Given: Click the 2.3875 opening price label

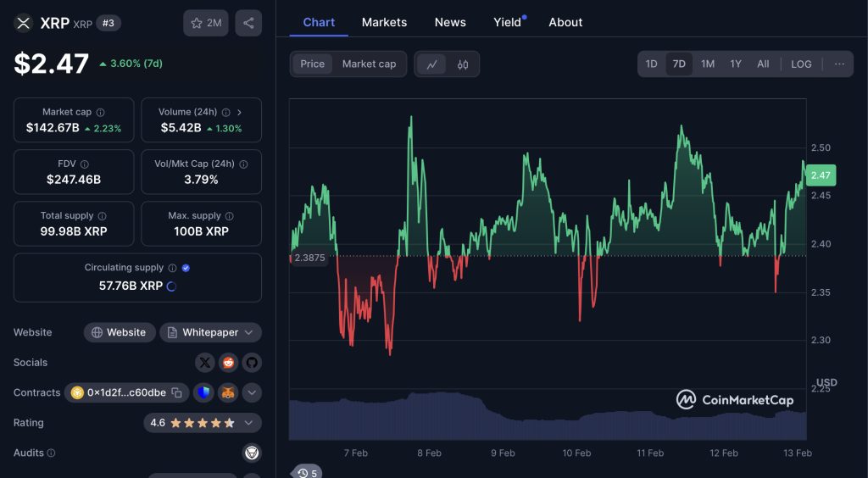Looking at the screenshot, I should pos(309,258).
